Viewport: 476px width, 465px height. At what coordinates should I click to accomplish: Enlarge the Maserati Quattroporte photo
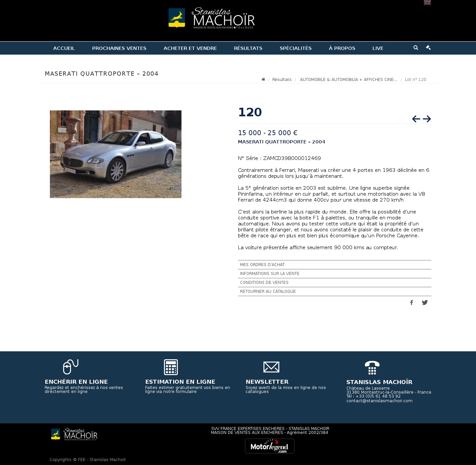[116, 154]
